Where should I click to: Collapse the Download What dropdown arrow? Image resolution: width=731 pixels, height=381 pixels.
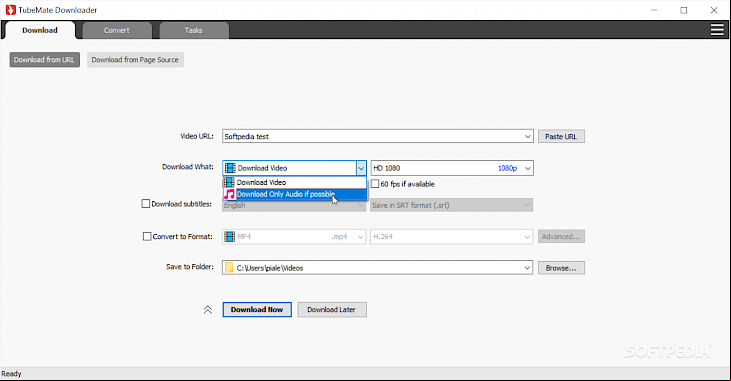tap(361, 168)
